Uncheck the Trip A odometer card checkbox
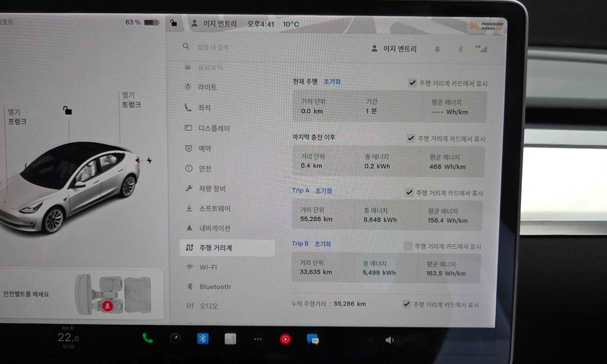This screenshot has height=364, width=607. [x=409, y=193]
